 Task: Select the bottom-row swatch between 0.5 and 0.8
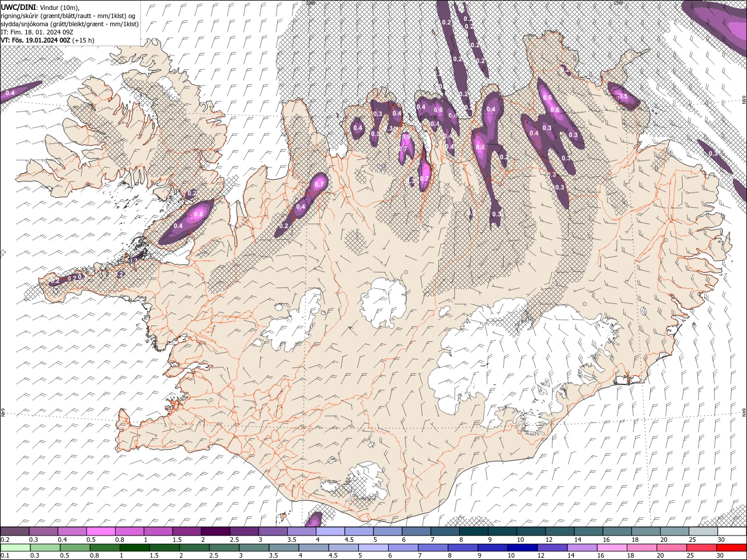(75, 548)
